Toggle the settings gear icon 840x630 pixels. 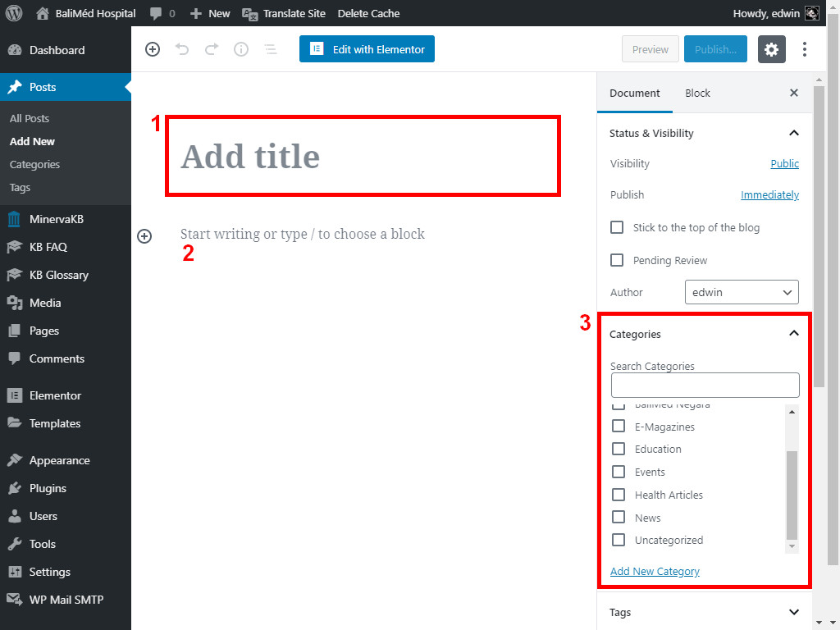771,49
